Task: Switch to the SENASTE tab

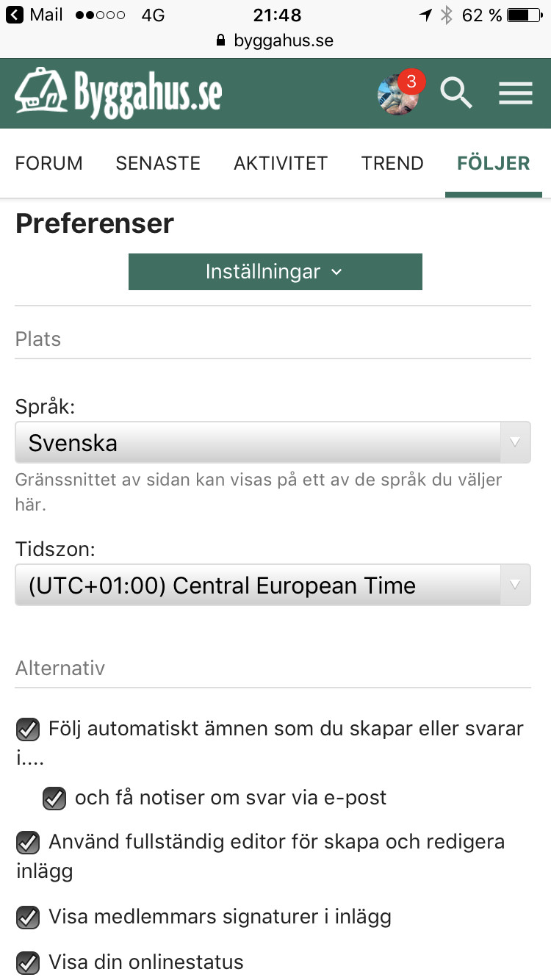Action: (158, 163)
